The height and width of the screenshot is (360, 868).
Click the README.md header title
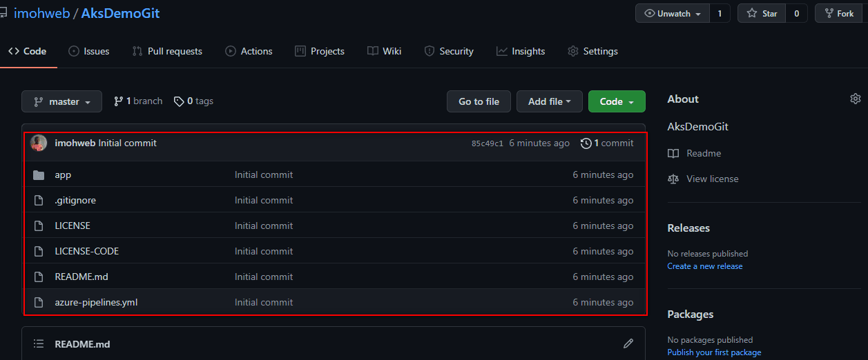pyautogui.click(x=82, y=344)
